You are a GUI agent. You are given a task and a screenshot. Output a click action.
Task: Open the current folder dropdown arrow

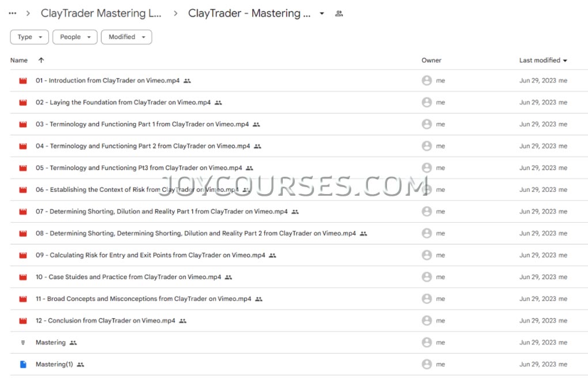[x=322, y=13]
